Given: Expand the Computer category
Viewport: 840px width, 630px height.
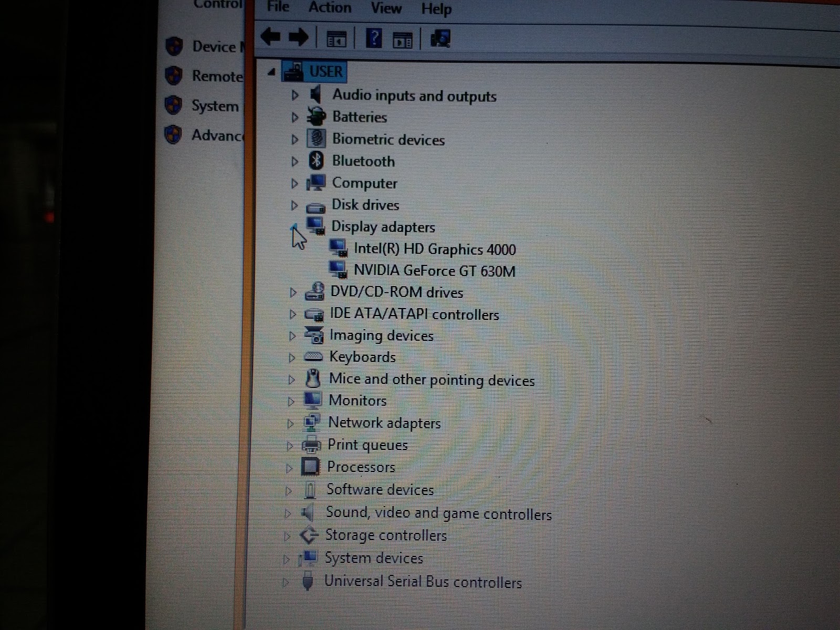Looking at the screenshot, I should pyautogui.click(x=295, y=184).
